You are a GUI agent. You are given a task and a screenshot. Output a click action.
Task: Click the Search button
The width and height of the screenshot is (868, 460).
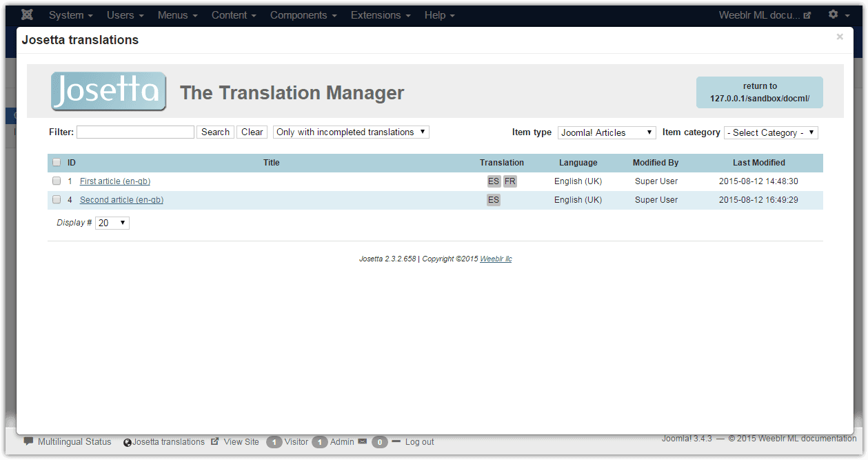(x=216, y=132)
